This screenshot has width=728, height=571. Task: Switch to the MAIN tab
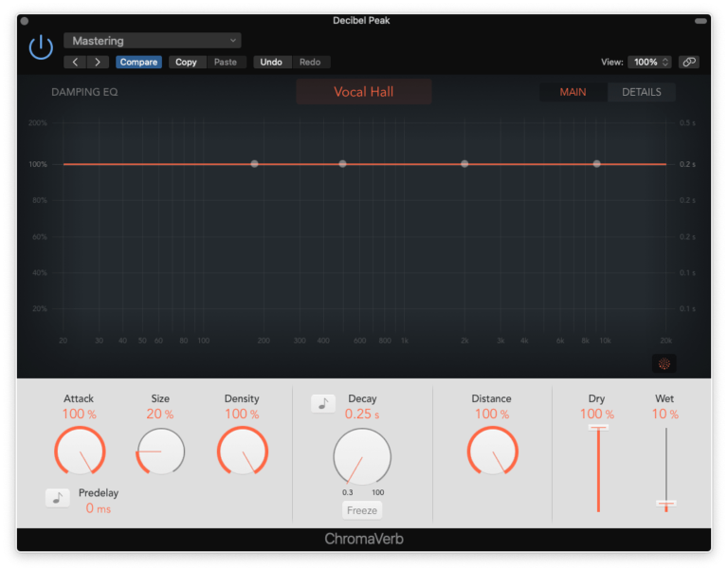tap(573, 92)
